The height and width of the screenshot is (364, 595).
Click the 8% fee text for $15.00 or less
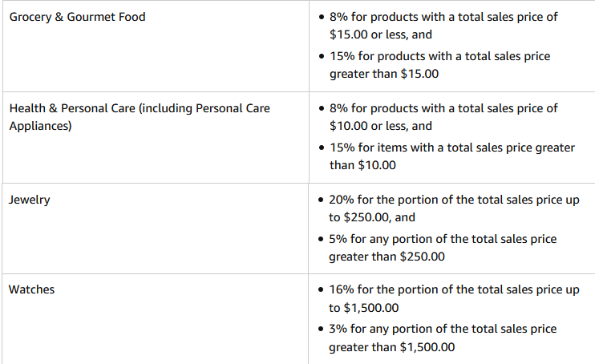(x=443, y=26)
